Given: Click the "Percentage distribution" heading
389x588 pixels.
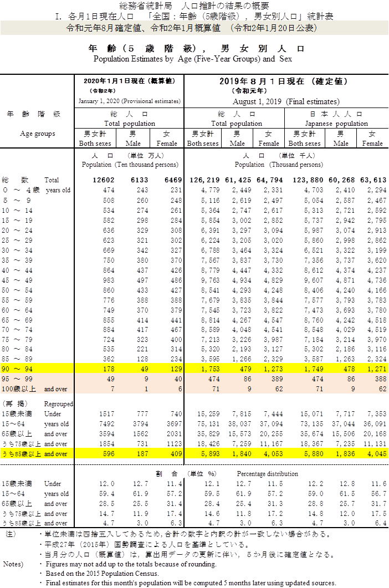Looking at the screenshot, I should (x=268, y=474).
